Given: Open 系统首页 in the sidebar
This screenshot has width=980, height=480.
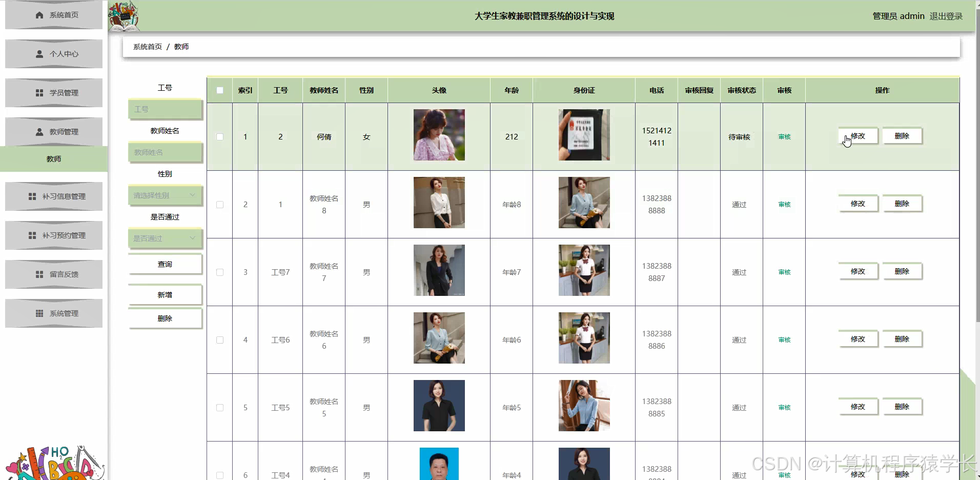Looking at the screenshot, I should [x=54, y=15].
